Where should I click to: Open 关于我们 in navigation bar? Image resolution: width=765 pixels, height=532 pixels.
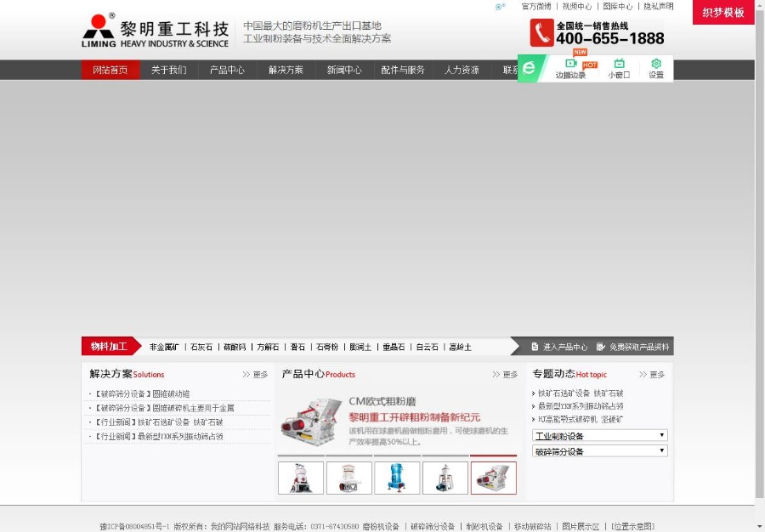pyautogui.click(x=169, y=71)
